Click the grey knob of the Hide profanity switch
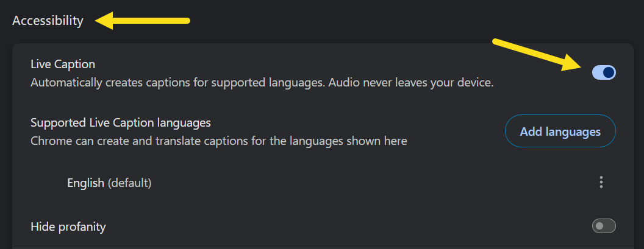Screen dimensions: 644x249 (x=599, y=226)
